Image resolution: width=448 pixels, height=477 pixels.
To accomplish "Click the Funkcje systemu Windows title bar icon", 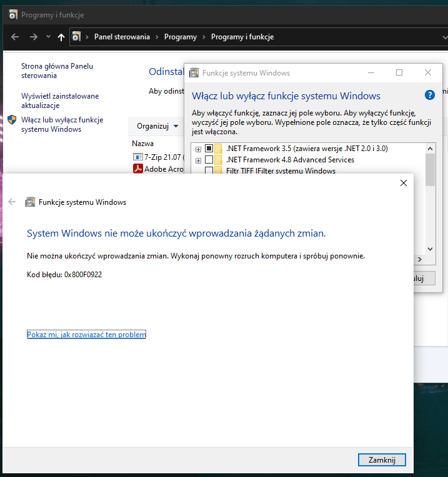I will (x=194, y=73).
